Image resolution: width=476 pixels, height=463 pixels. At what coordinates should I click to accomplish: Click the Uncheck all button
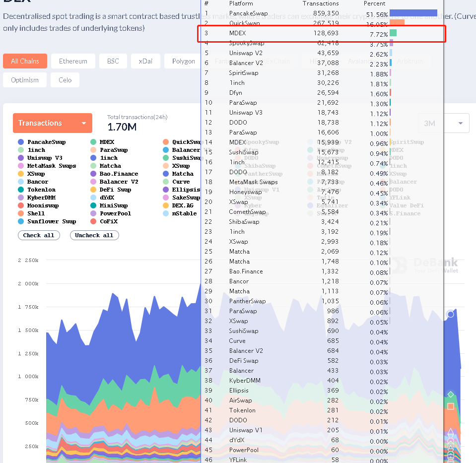94,235
